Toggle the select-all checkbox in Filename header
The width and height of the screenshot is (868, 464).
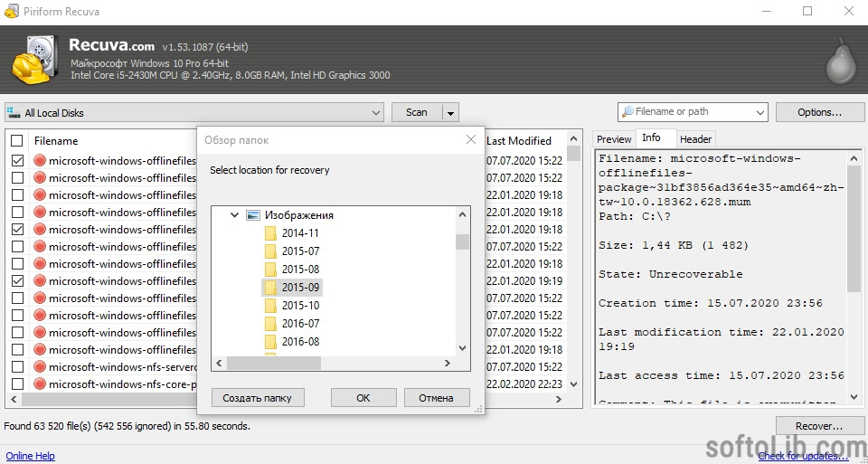pyautogui.click(x=17, y=140)
